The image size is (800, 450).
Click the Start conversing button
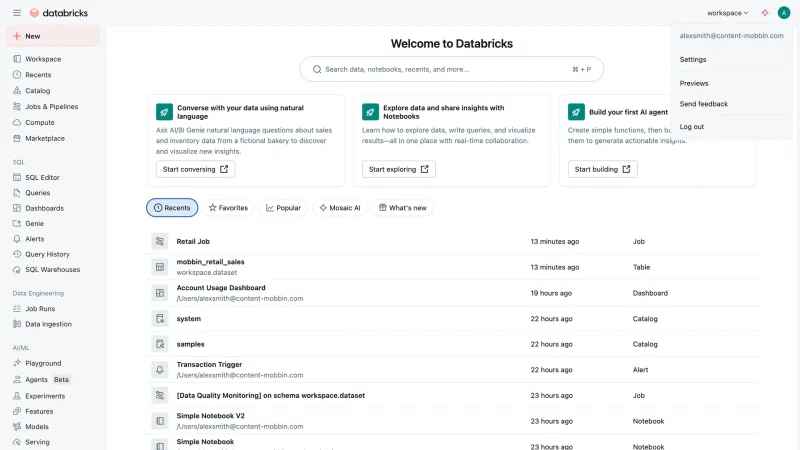195,169
